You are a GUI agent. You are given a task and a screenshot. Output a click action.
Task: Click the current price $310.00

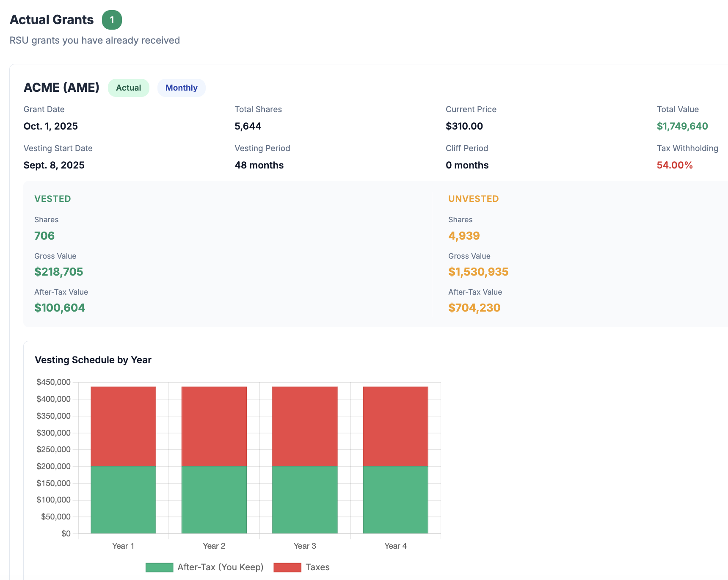click(x=464, y=126)
